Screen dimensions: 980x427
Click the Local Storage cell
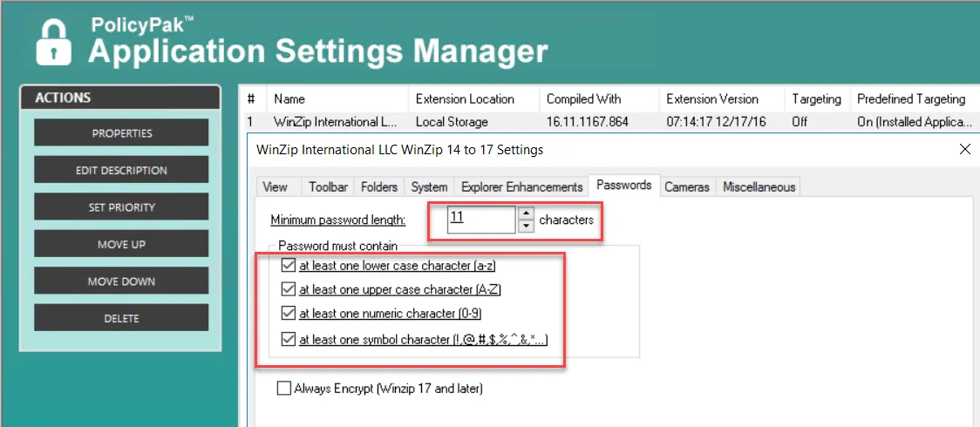[452, 122]
